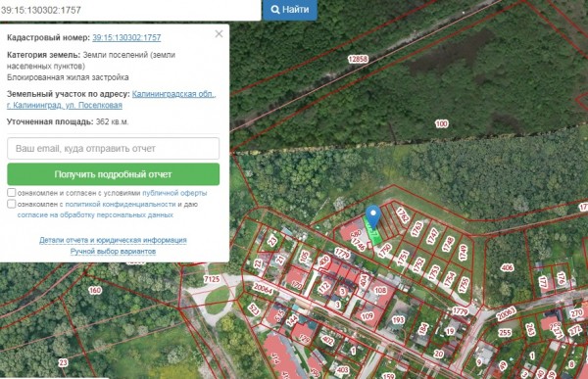Select parcel labeled 1748 on map
588x379 pixels.
tap(448, 244)
